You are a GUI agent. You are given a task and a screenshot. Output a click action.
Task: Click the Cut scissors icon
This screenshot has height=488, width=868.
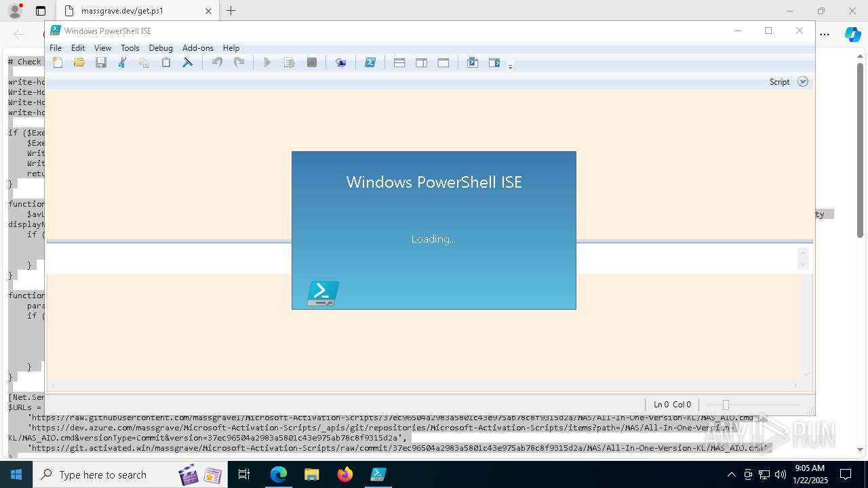click(x=123, y=63)
